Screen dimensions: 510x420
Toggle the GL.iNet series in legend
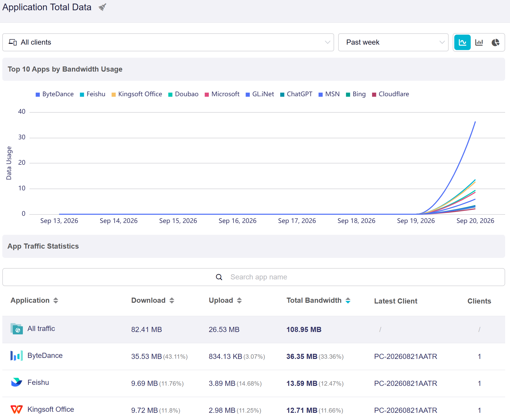pyautogui.click(x=260, y=94)
